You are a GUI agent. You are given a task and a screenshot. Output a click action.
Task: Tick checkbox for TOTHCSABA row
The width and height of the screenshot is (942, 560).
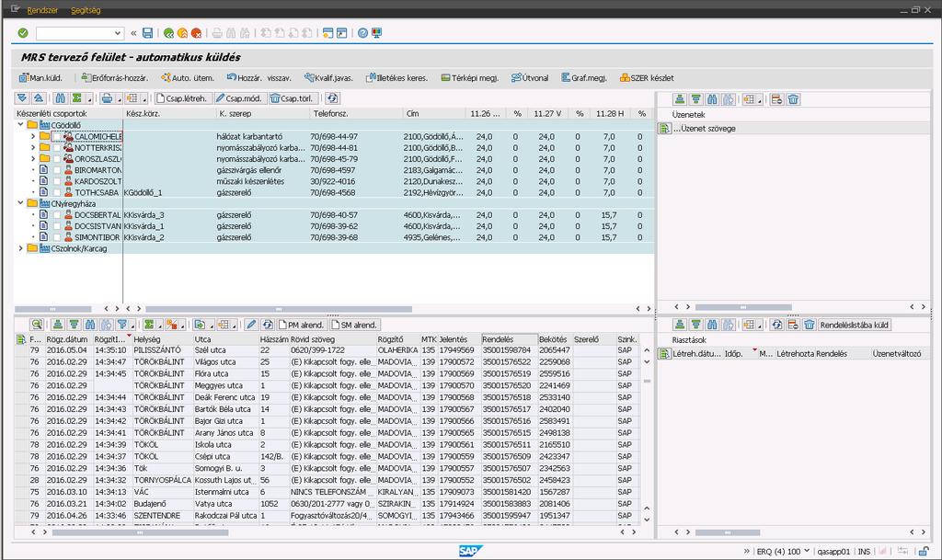(57, 193)
